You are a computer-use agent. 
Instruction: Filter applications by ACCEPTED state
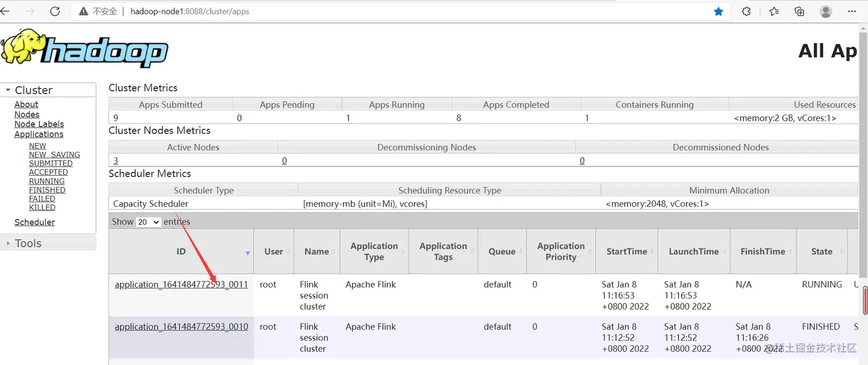(49, 172)
